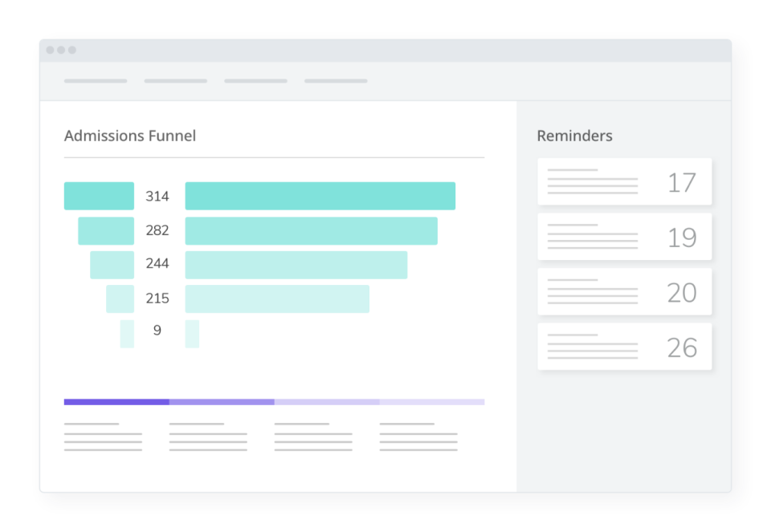Image resolution: width=771 pixels, height=532 pixels.
Task: Click the wide horizontal bar next to 314
Action: pos(320,196)
